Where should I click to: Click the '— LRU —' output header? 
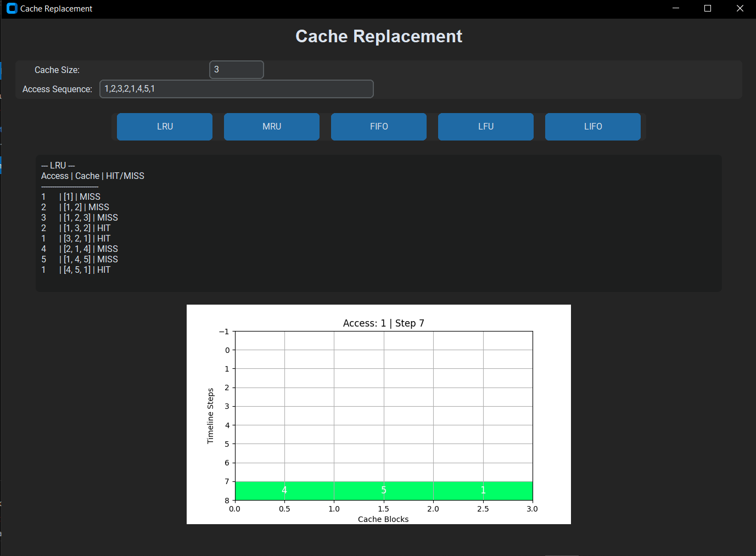[x=58, y=165]
